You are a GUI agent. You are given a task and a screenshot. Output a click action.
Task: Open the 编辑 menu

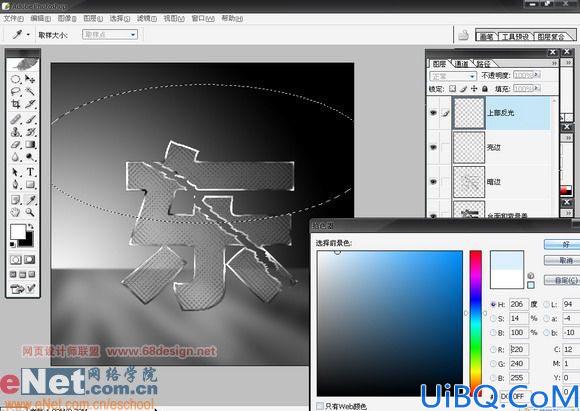(x=40, y=18)
